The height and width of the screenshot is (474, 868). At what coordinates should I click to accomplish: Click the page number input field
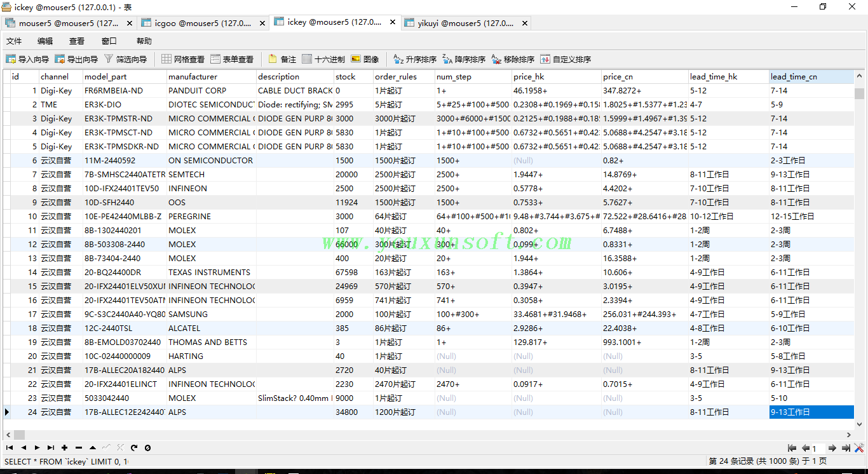tap(818, 448)
